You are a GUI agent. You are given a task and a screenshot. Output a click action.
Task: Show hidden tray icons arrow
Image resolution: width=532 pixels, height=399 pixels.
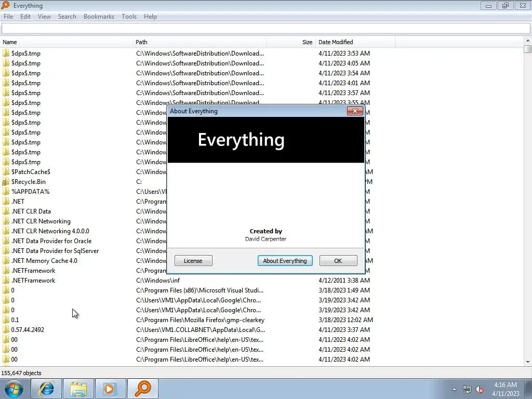click(x=454, y=390)
